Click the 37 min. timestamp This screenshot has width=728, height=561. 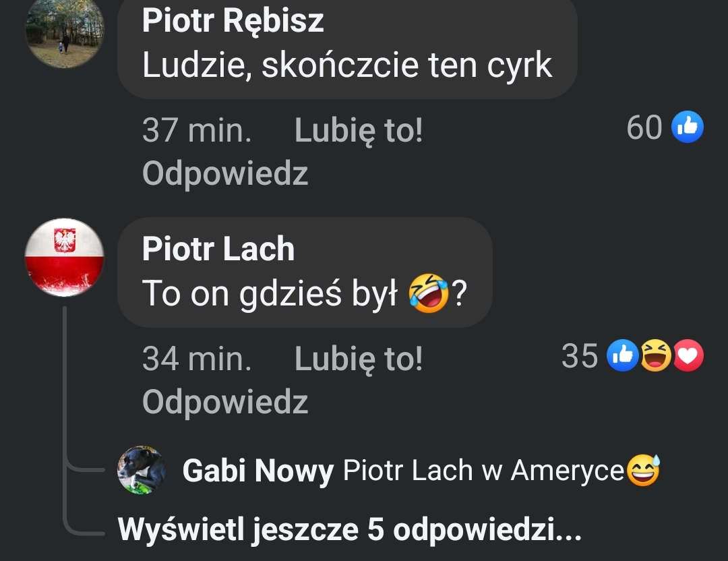point(197,130)
